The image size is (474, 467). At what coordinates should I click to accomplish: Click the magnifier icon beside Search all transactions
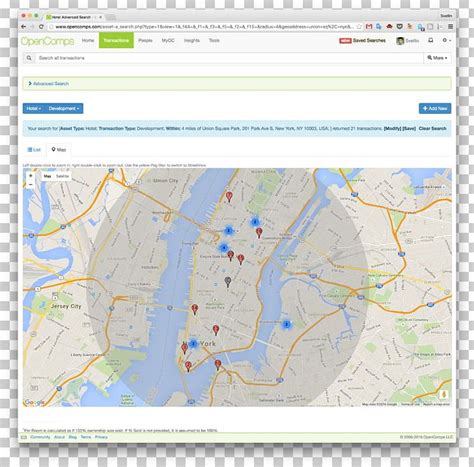pyautogui.click(x=29, y=58)
